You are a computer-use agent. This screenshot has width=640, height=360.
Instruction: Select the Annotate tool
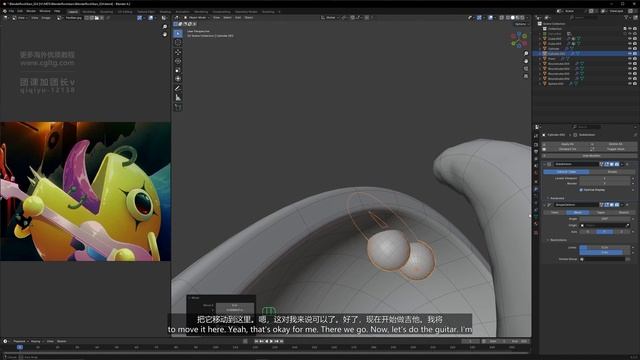pos(178,88)
